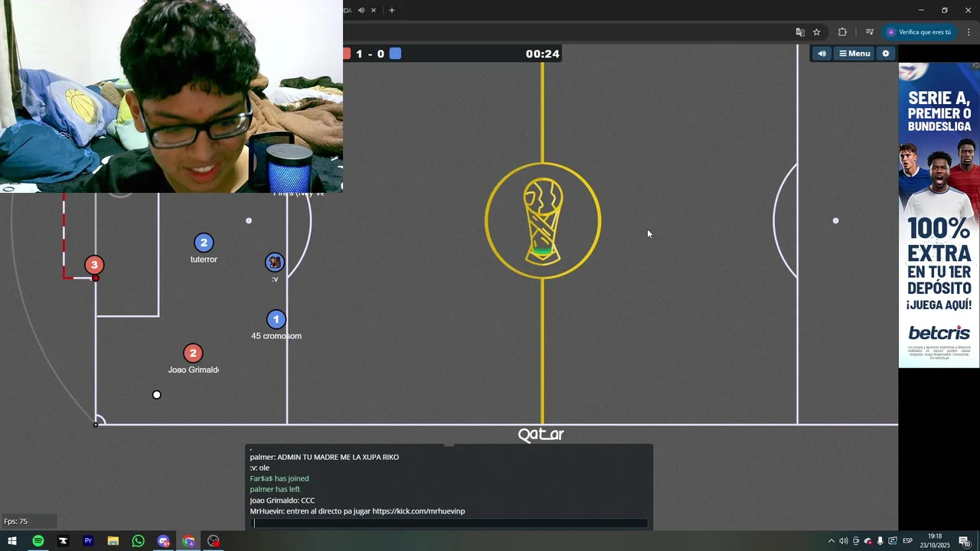Open the game Menu button

point(854,54)
